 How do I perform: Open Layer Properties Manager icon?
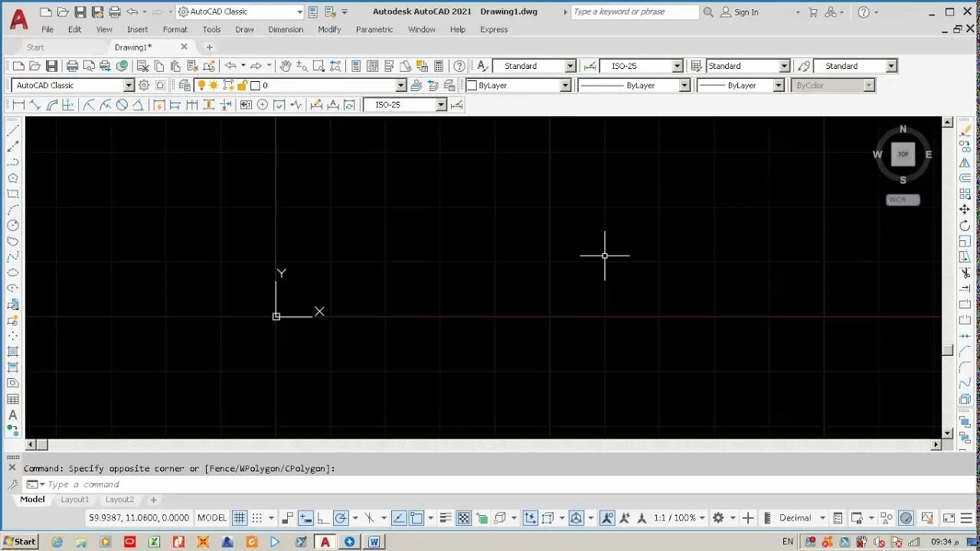pyautogui.click(x=185, y=85)
